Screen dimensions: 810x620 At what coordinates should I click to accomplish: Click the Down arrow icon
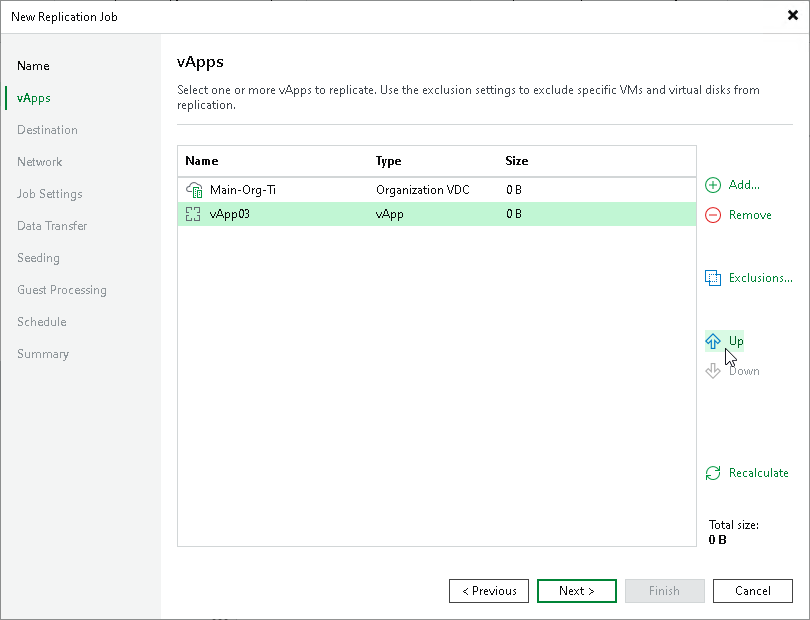pyautogui.click(x=713, y=371)
